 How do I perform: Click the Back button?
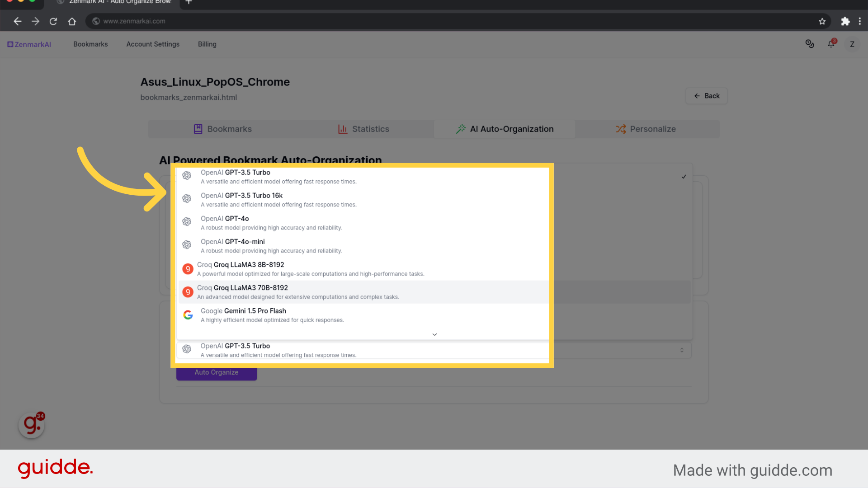pos(706,96)
